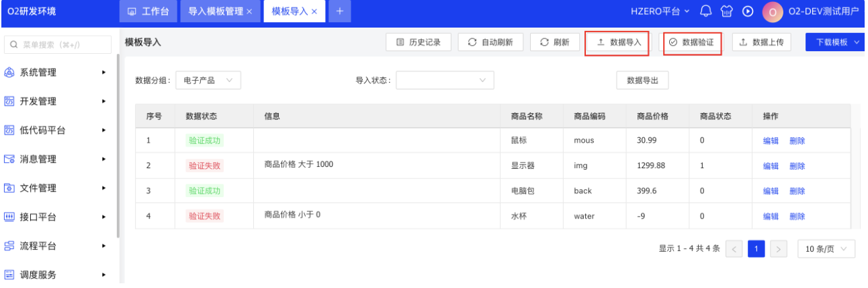Screen dimensions: 868x288
Task: Switch to the 导入模板管理 tab
Action: 215,11
